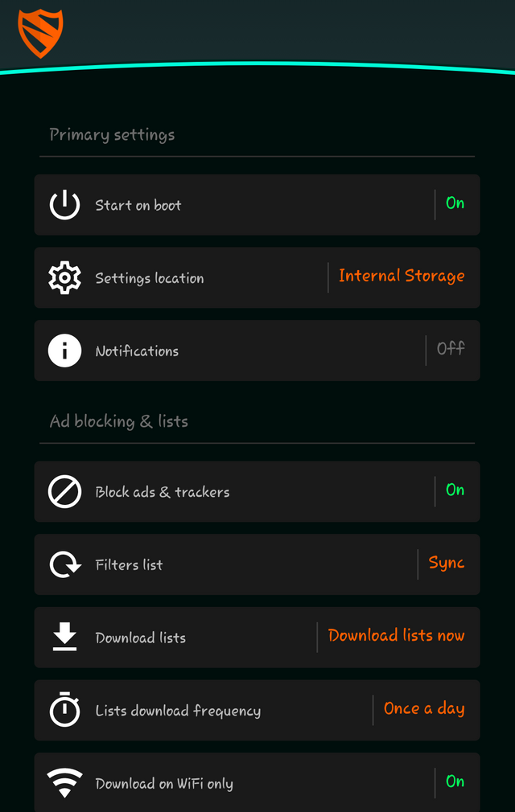This screenshot has width=515, height=812.
Task: Click the power icon for Start on boot
Action: [x=64, y=204]
